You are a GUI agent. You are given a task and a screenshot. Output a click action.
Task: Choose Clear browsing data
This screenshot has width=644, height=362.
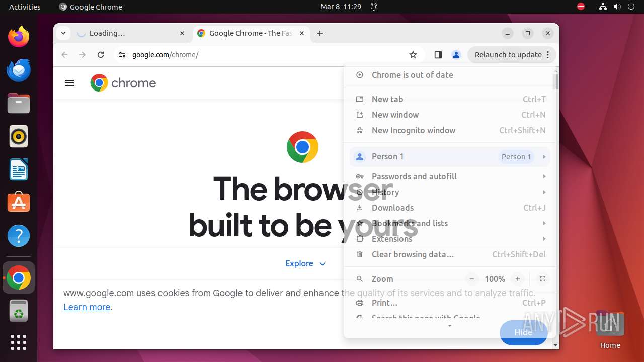450,254
